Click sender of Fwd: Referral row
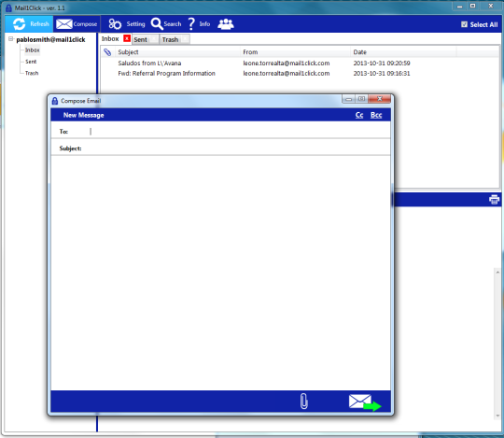Screen dimensions: 504x438 (287, 74)
